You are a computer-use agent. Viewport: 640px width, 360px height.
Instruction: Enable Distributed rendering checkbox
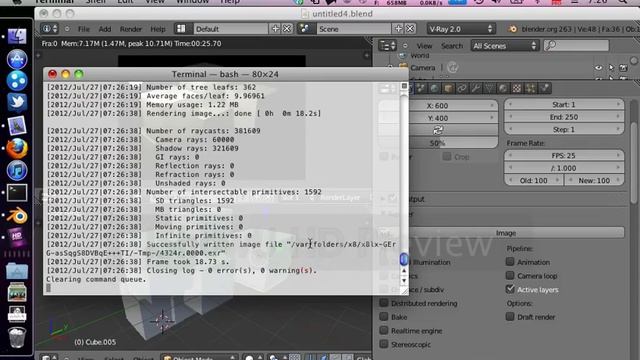pos(384,303)
